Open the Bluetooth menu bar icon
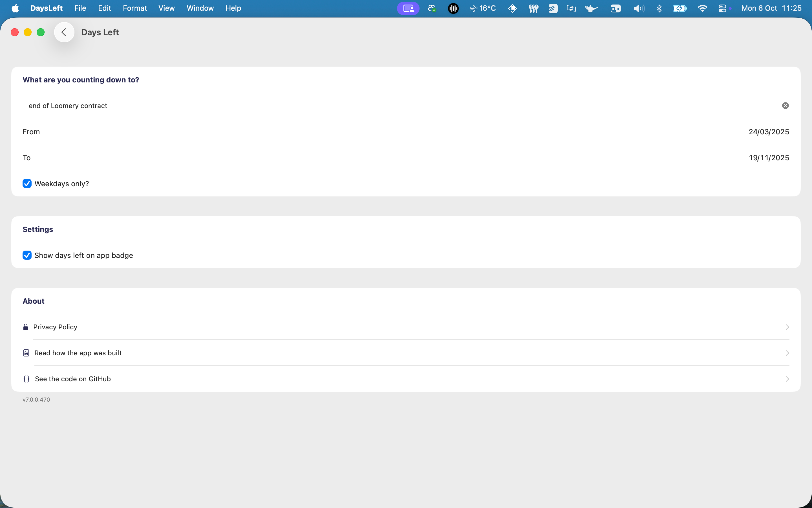This screenshot has width=812, height=508. pyautogui.click(x=659, y=8)
